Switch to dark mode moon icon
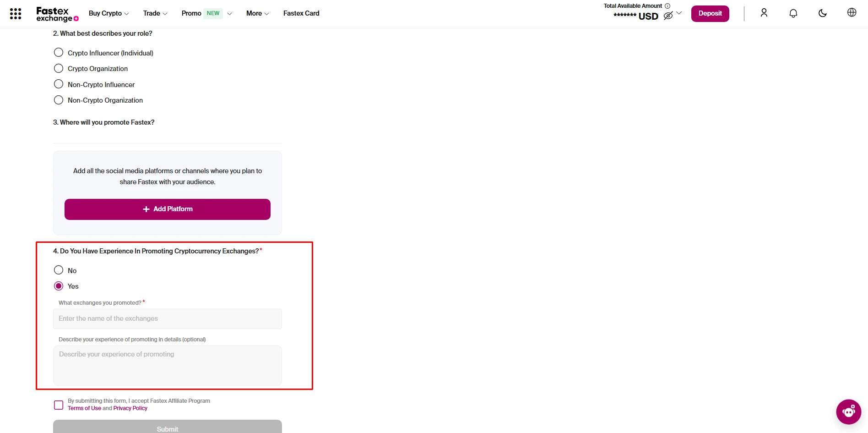Viewport: 868px width, 433px height. pyautogui.click(x=822, y=13)
